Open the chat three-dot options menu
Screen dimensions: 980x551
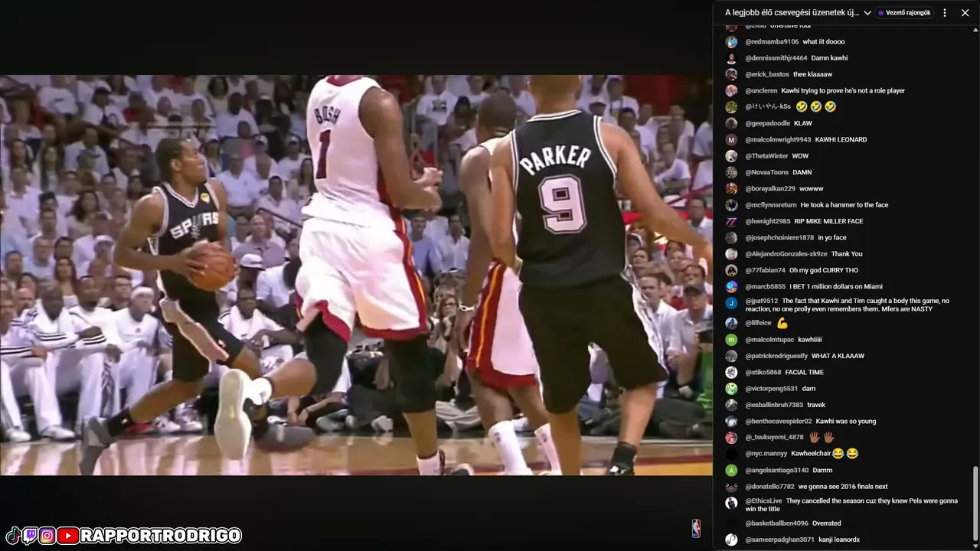pyautogui.click(x=945, y=12)
